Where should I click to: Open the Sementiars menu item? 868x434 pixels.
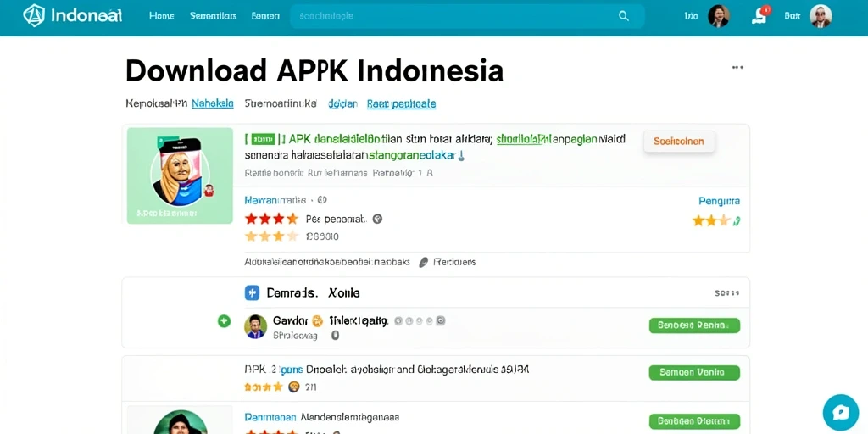213,16
